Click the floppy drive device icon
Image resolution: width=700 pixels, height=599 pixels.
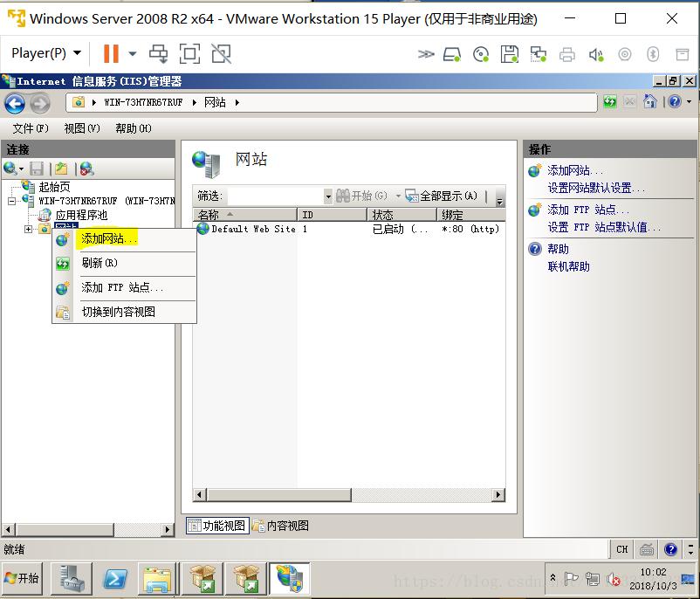pyautogui.click(x=510, y=54)
